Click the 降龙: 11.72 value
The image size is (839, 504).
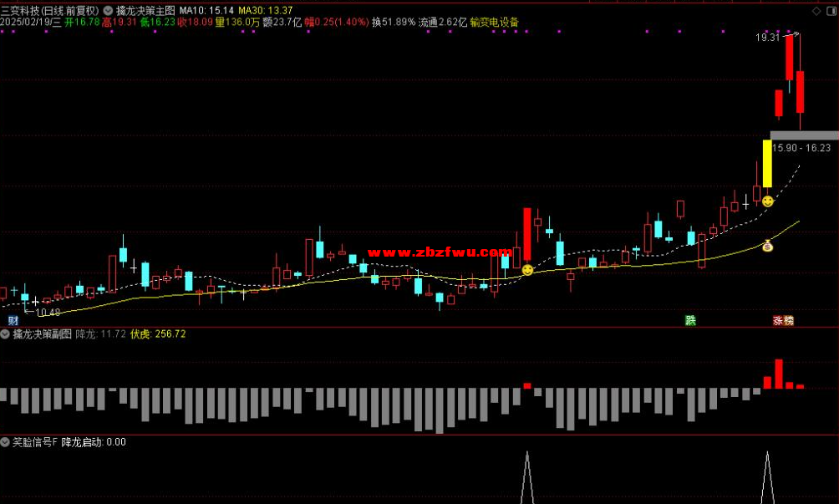[100, 334]
